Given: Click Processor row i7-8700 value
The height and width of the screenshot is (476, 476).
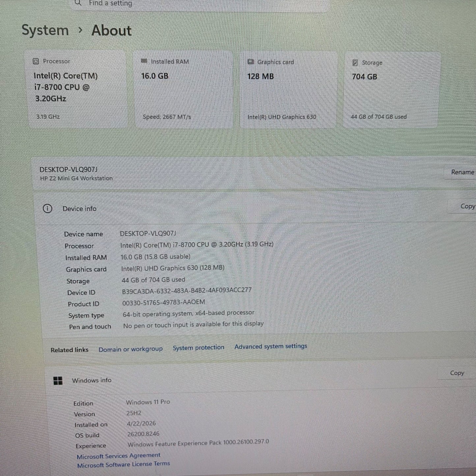Looking at the screenshot, I should 197,245.
